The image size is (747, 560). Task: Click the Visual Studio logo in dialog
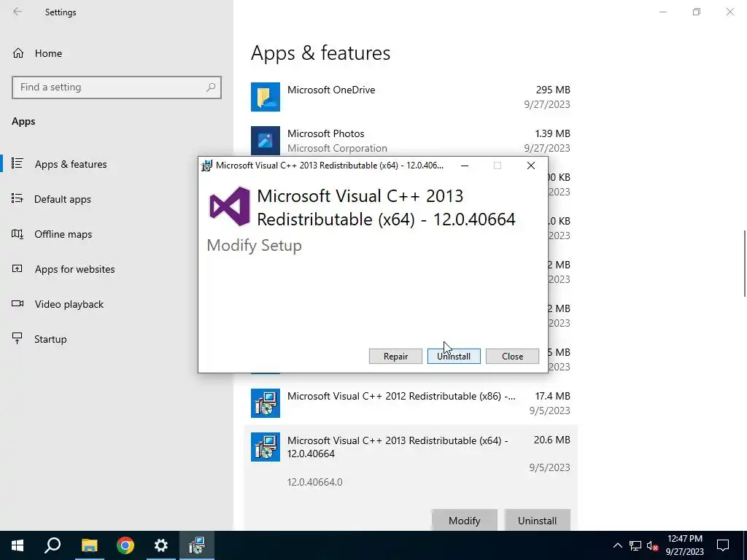(230, 206)
